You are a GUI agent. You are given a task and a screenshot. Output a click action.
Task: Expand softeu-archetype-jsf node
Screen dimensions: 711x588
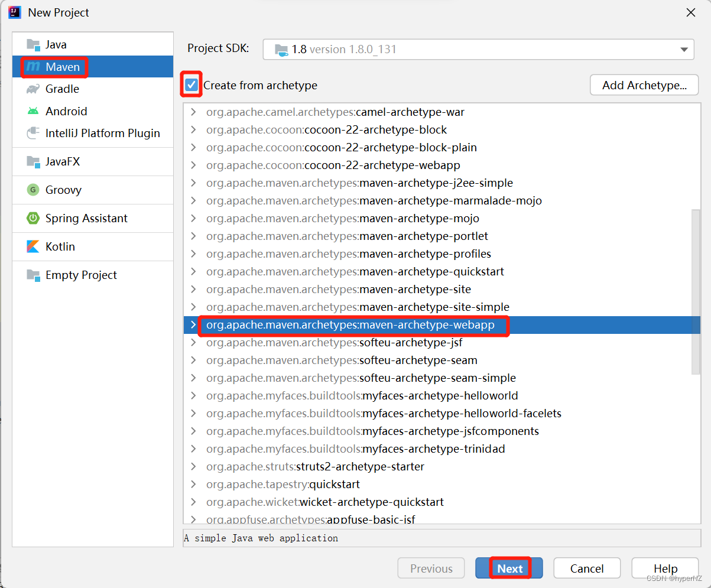193,342
